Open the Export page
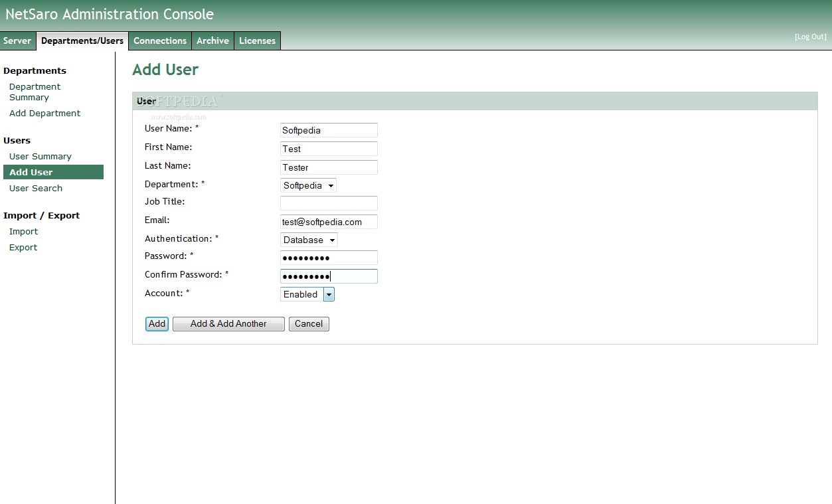This screenshot has height=504, width=832. point(23,247)
